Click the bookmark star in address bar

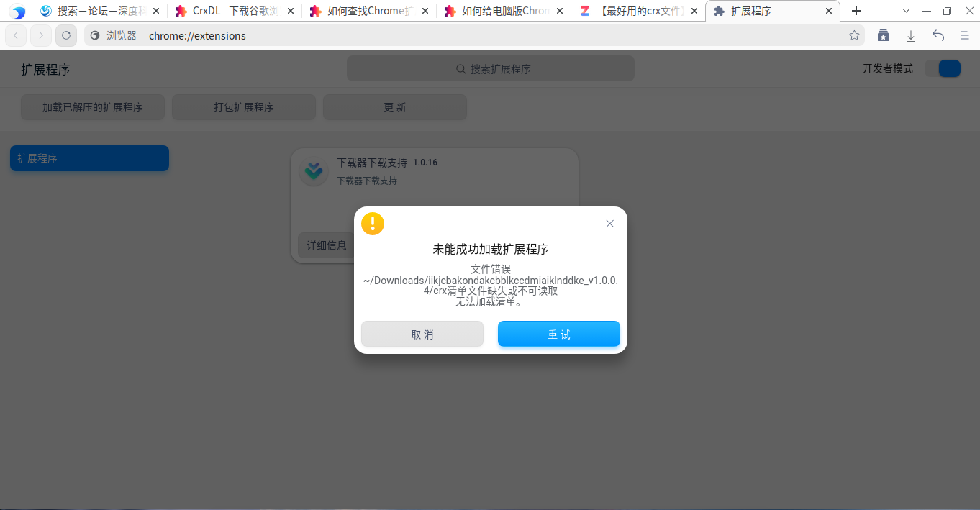(x=853, y=35)
